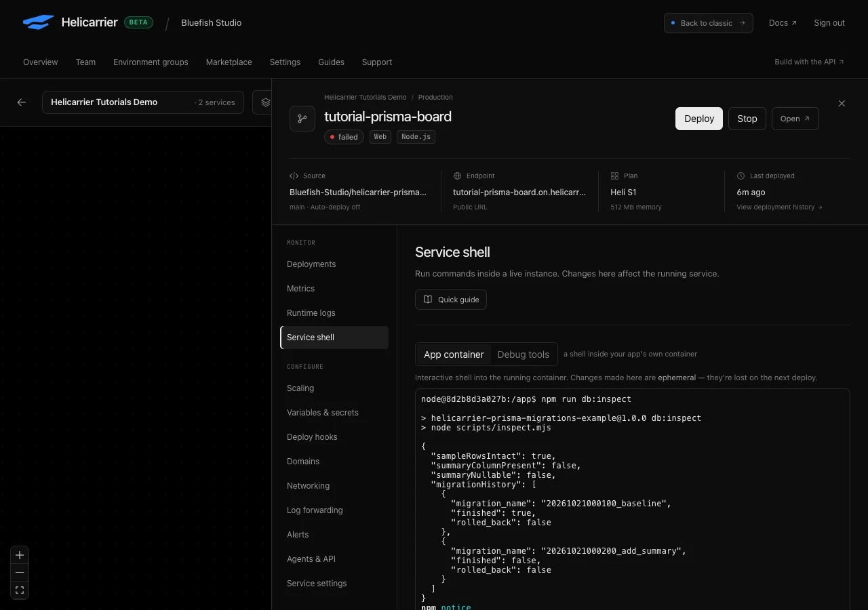The width and height of the screenshot is (868, 610).
Task: Go to Deploy hooks
Action: pos(334,437)
